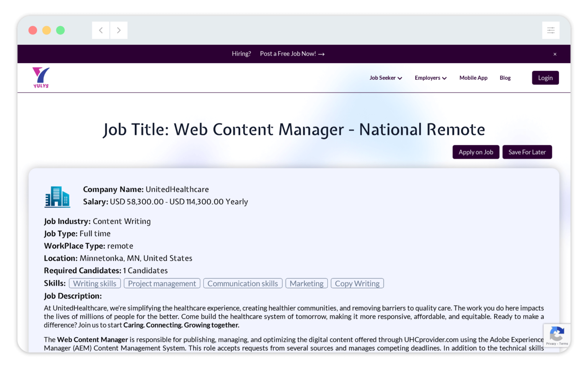
Task: Click the green window control dot
Action: 60,30
